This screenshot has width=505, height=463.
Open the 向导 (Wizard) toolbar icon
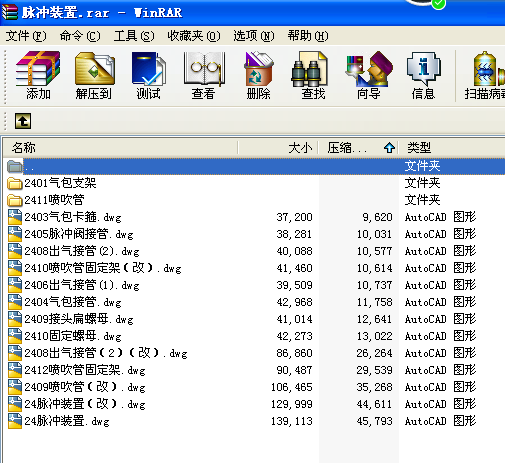tap(369, 68)
